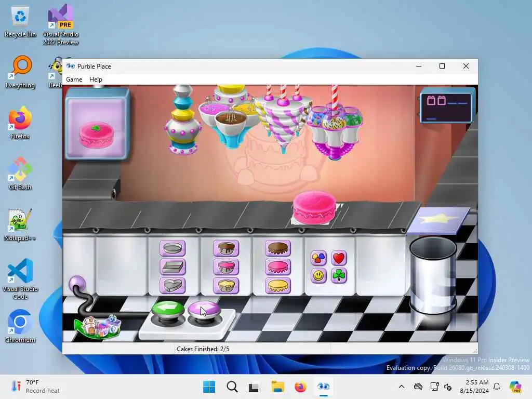Viewport: 532px width, 399px height.
Task: Add green clover decoration
Action: 339,275
